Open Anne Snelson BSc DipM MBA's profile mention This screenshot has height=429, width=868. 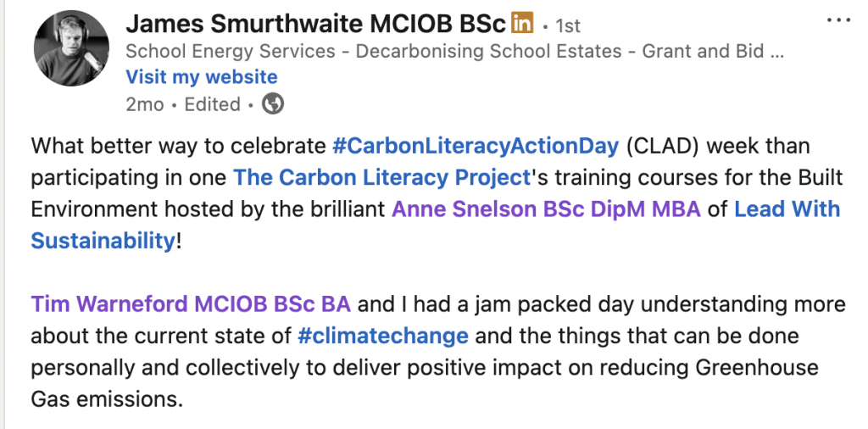[x=546, y=209]
